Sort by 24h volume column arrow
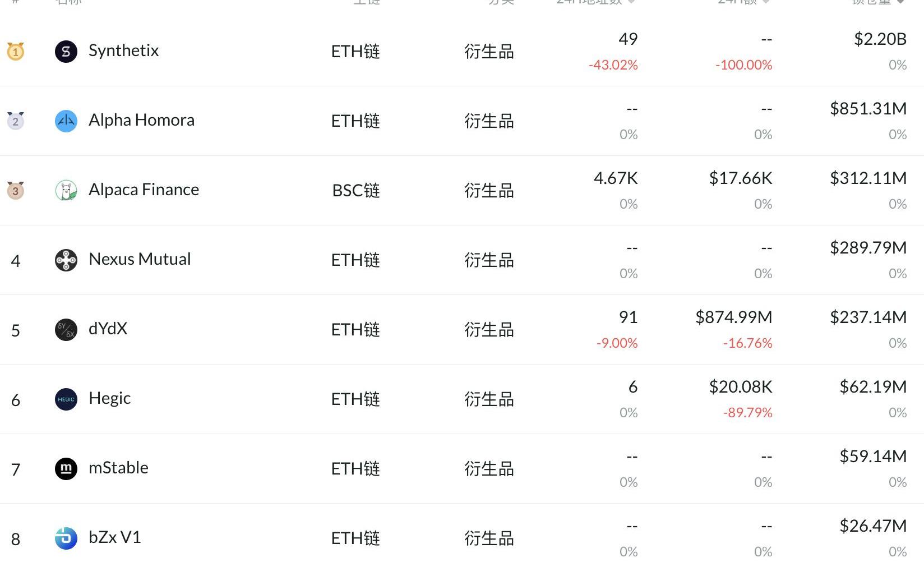 point(766,2)
